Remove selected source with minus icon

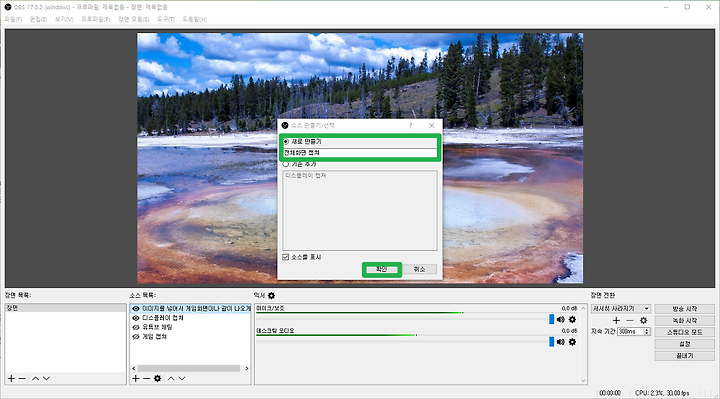click(146, 378)
